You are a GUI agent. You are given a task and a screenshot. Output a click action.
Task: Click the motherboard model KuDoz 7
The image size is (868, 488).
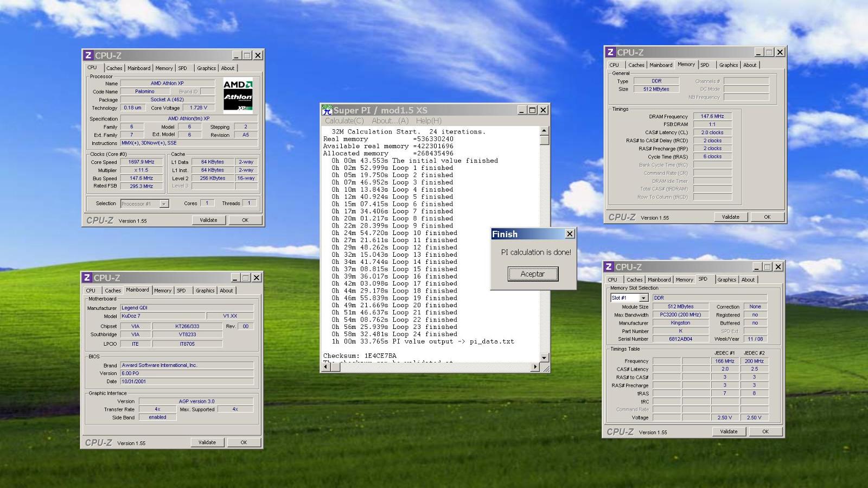(163, 316)
